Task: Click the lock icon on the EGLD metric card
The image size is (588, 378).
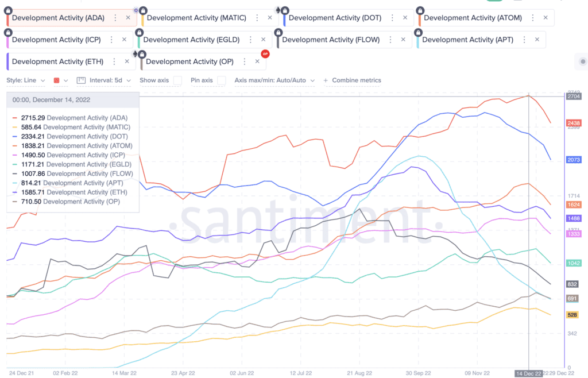Action: pos(139,32)
